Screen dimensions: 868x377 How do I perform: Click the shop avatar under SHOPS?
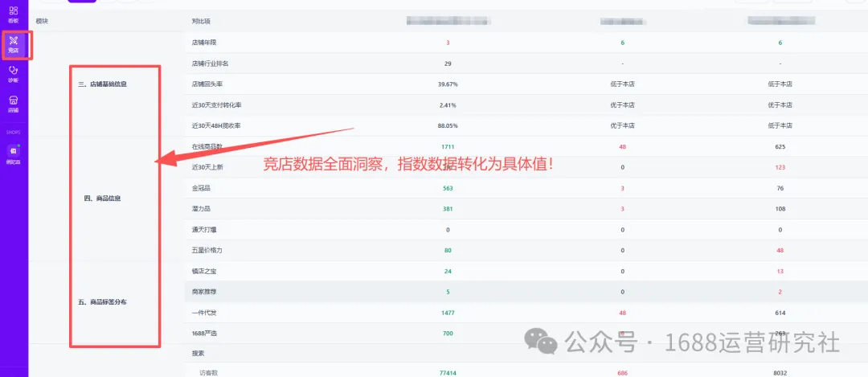[x=14, y=150]
